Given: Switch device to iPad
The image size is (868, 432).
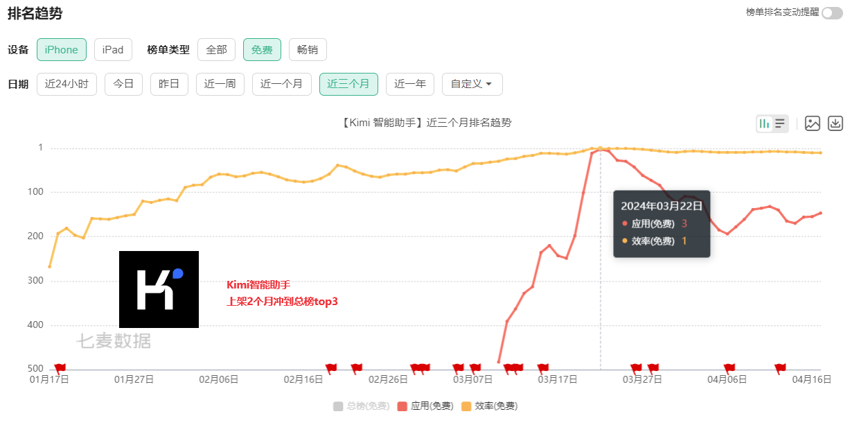Looking at the screenshot, I should 113,49.
